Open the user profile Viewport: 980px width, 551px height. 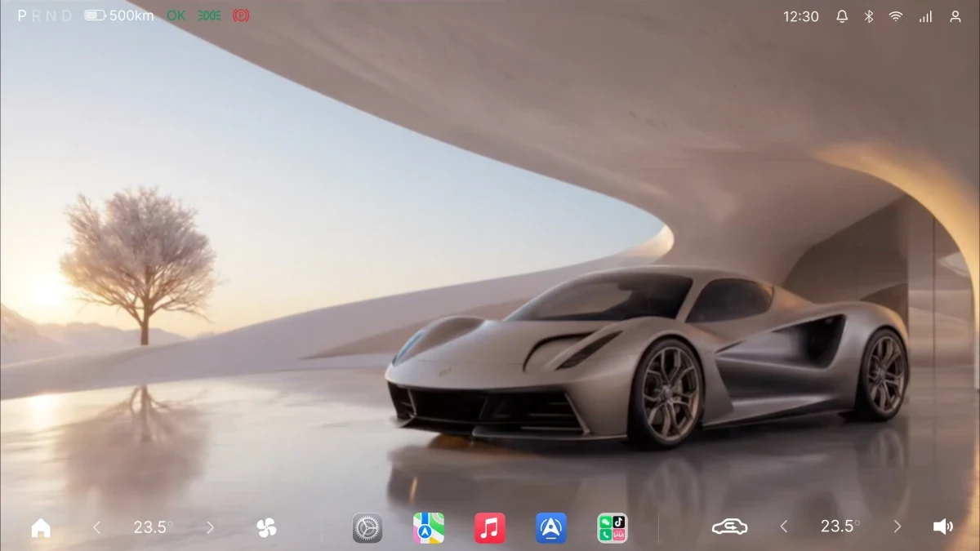[955, 16]
